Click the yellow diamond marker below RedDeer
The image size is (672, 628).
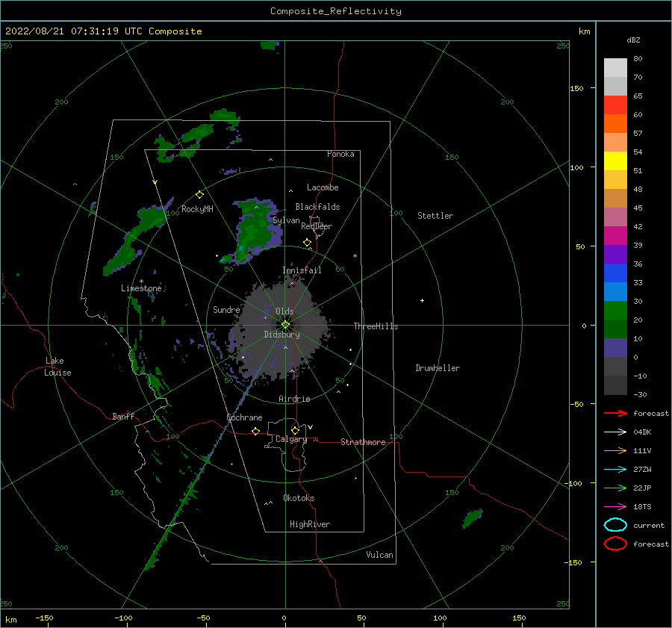tap(307, 243)
